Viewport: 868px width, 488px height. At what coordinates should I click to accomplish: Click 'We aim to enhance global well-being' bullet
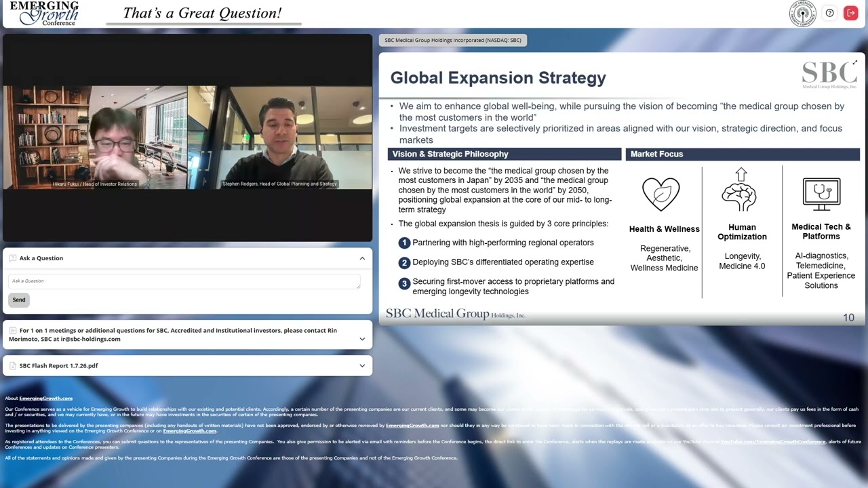621,112
